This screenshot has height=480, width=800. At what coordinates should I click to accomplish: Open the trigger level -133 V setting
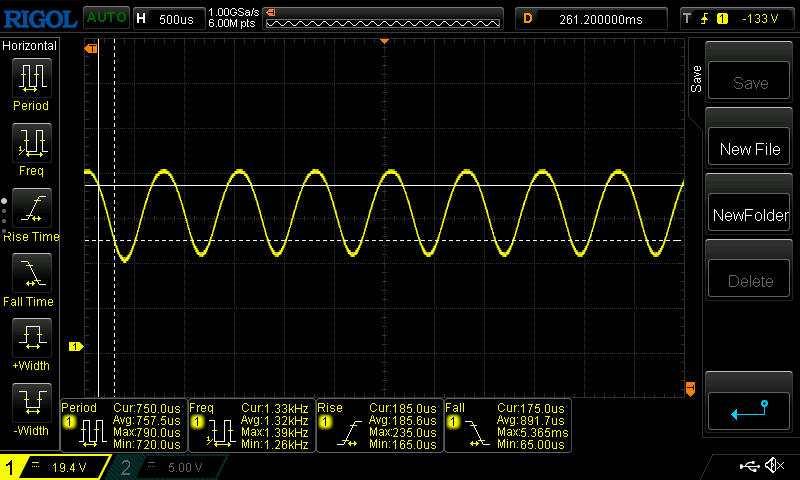click(x=735, y=19)
